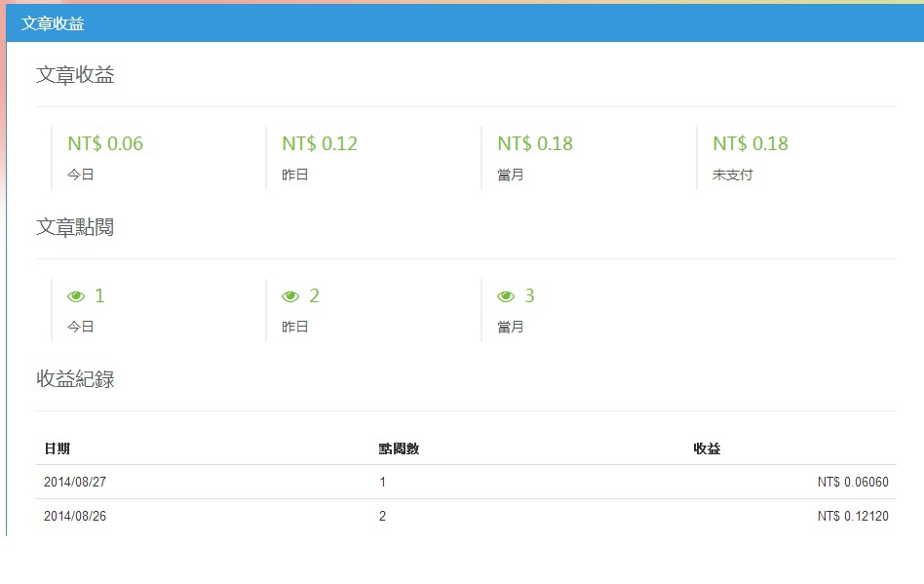
Task: Select the NT$ 0.18 amount above 當月
Action: 535,143
